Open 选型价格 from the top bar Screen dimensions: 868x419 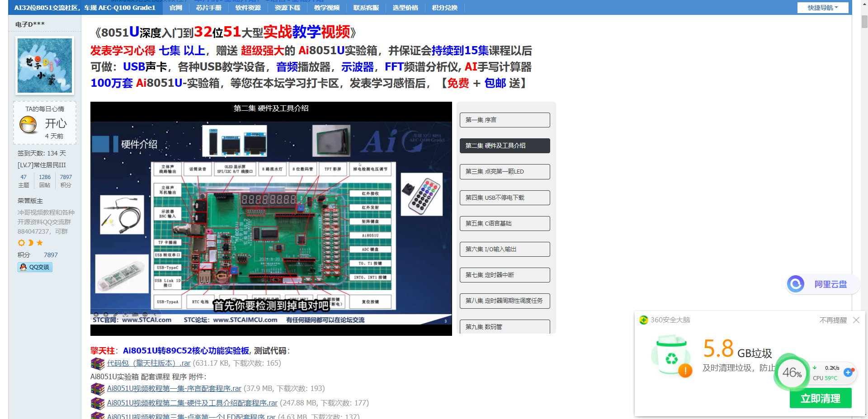click(x=405, y=8)
